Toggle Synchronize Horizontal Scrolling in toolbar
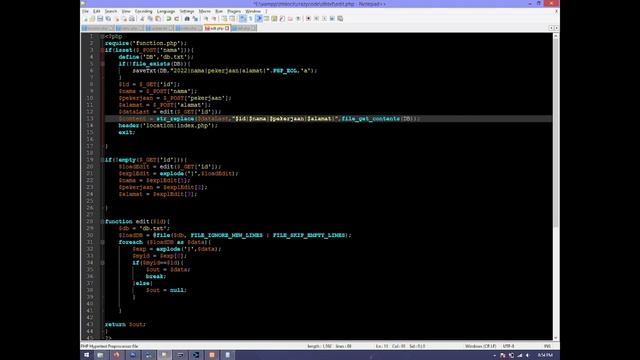The height and width of the screenshot is (360, 640). click(x=232, y=19)
